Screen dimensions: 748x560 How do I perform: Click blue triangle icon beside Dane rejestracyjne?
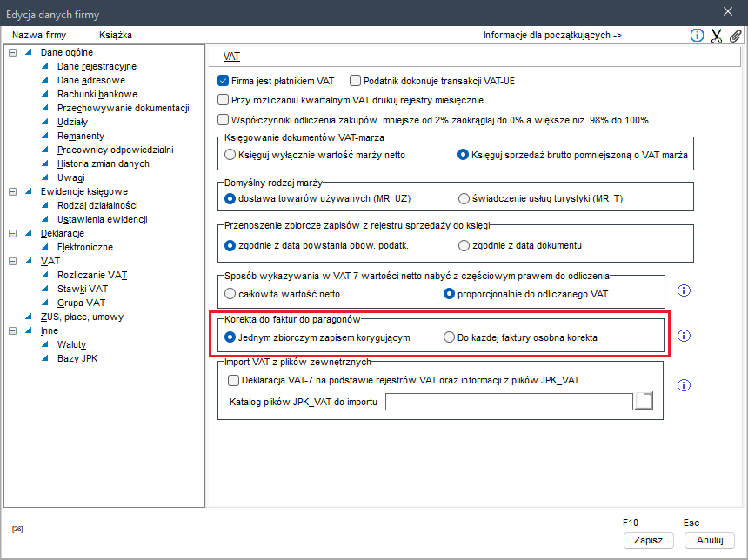(x=45, y=66)
